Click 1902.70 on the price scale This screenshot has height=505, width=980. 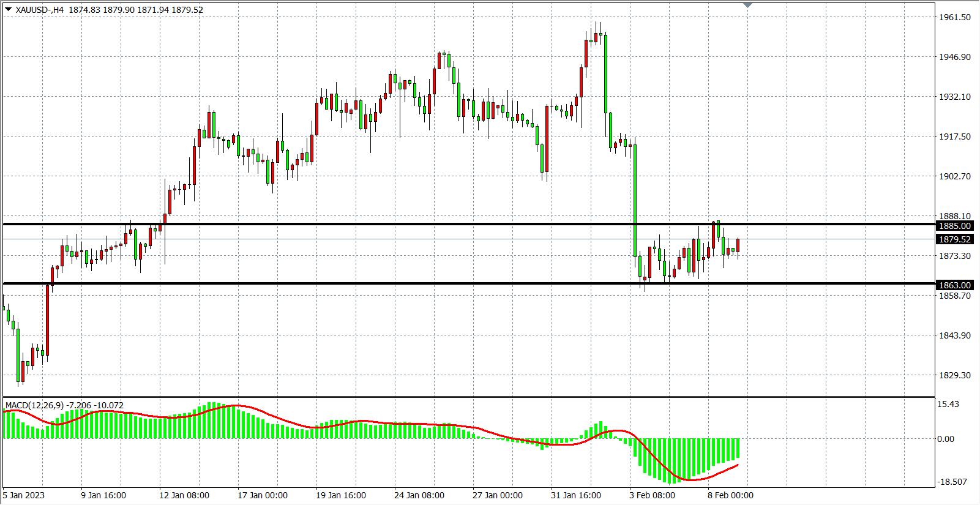coord(955,176)
